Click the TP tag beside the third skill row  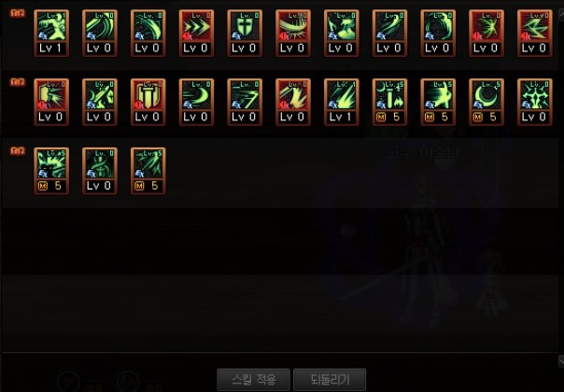pyautogui.click(x=18, y=150)
